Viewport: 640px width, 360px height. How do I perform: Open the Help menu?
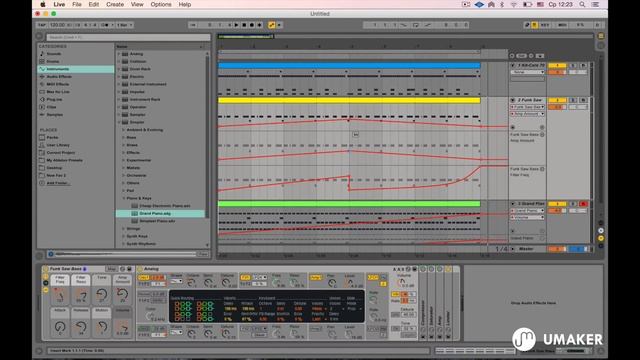185,4
